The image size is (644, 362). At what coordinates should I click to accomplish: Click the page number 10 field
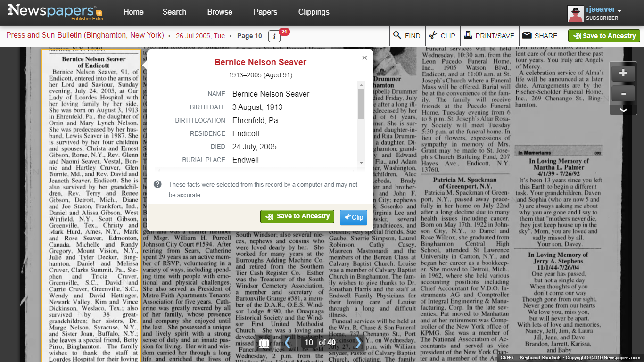(x=309, y=342)
